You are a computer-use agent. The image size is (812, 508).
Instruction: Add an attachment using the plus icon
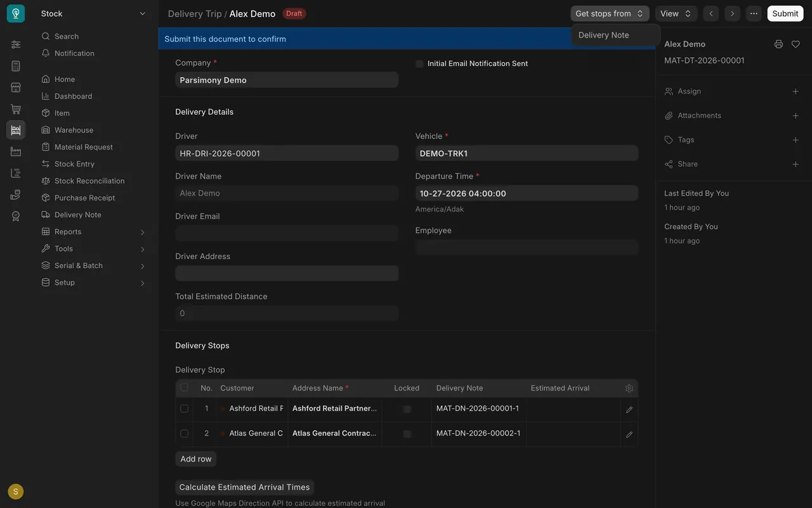pyautogui.click(x=796, y=116)
